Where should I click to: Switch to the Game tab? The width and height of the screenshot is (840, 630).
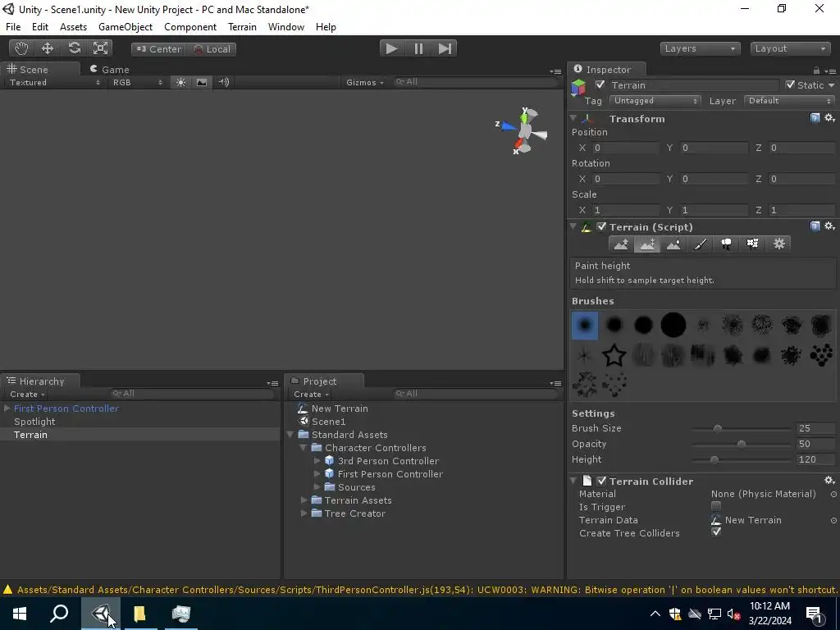(x=110, y=69)
